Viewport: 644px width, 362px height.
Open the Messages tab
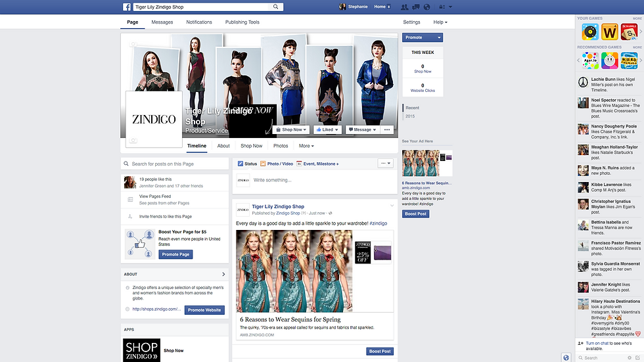pos(162,22)
